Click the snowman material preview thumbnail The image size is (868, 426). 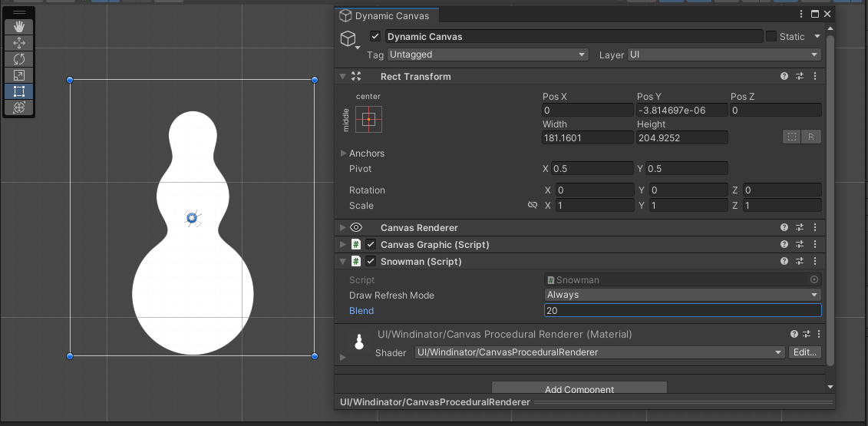click(x=359, y=342)
